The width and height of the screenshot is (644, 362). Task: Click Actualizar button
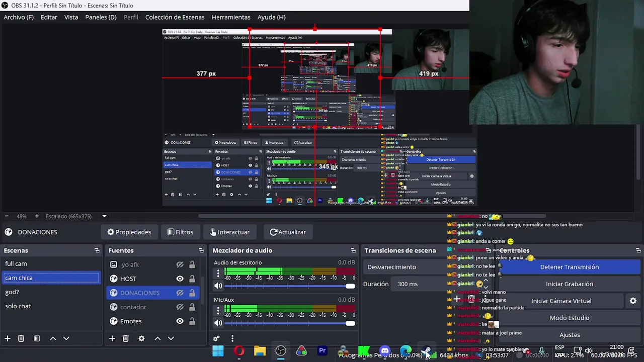coord(288,232)
